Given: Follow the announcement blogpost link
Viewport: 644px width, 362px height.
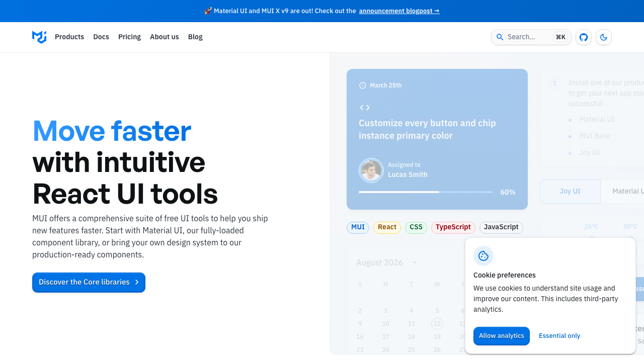Looking at the screenshot, I should click(399, 11).
